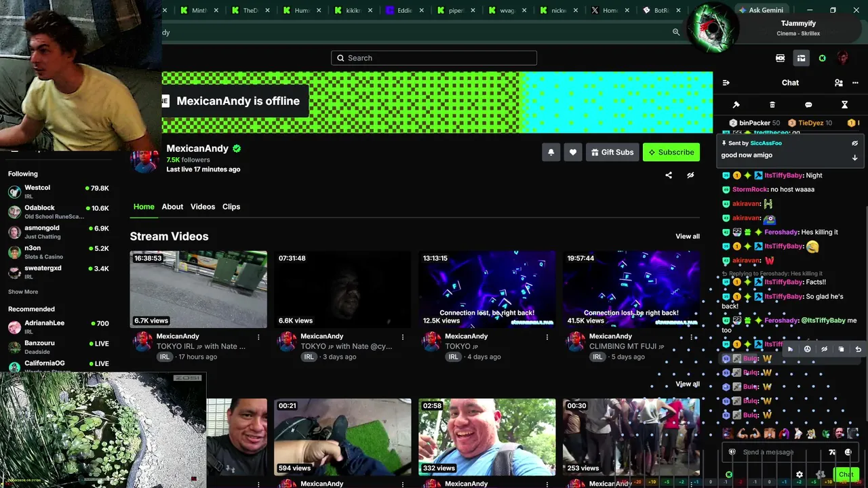Click View all link above the clips row
This screenshot has width=868, height=488.
688,384
